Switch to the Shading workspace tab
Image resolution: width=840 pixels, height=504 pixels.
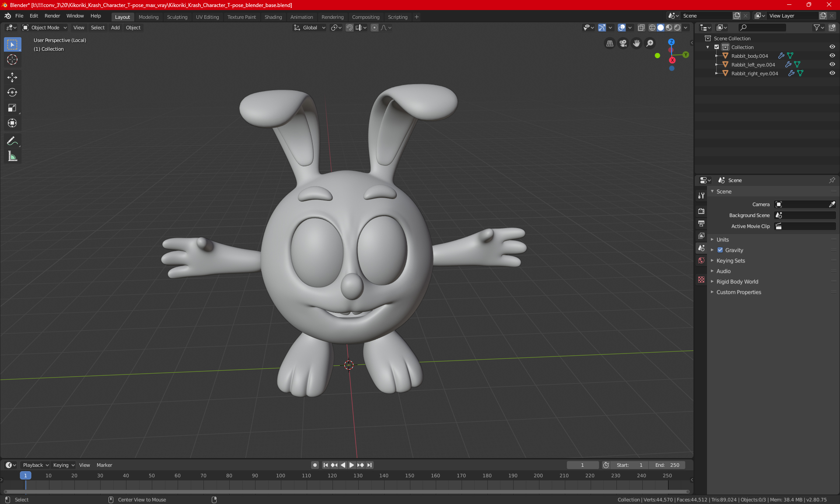273,17
